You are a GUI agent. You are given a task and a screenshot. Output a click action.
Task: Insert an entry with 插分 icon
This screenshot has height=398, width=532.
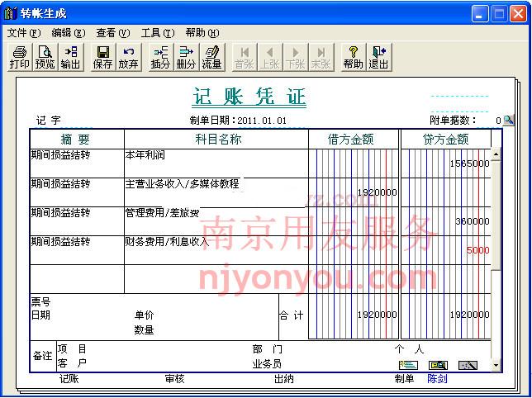coord(160,57)
